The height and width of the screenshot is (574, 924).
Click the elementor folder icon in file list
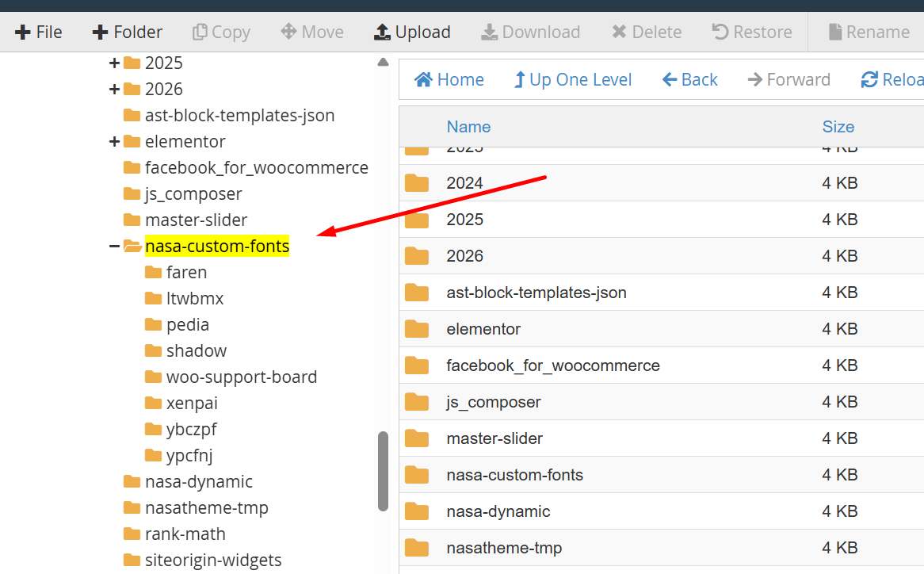(x=417, y=329)
